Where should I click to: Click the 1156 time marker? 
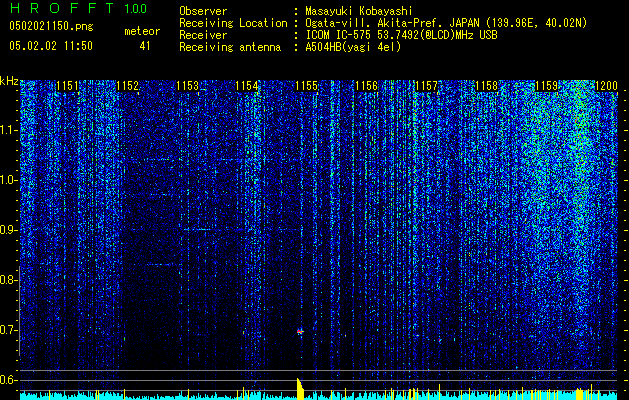pyautogui.click(x=367, y=86)
